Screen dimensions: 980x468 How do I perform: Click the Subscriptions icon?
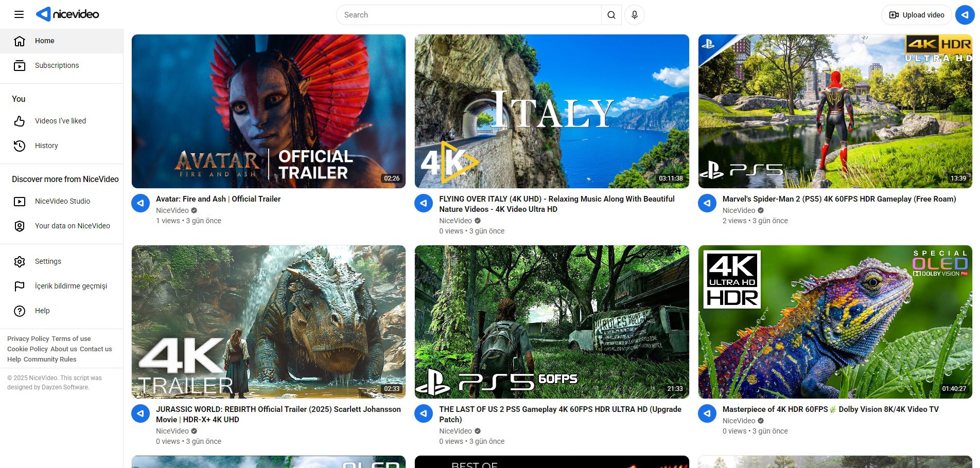(20, 66)
